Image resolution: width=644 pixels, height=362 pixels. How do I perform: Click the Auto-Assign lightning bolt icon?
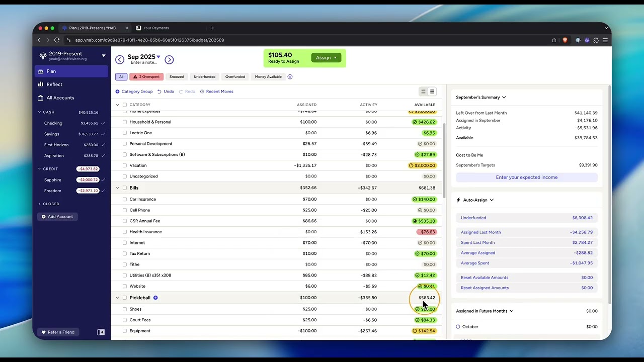pyautogui.click(x=458, y=200)
